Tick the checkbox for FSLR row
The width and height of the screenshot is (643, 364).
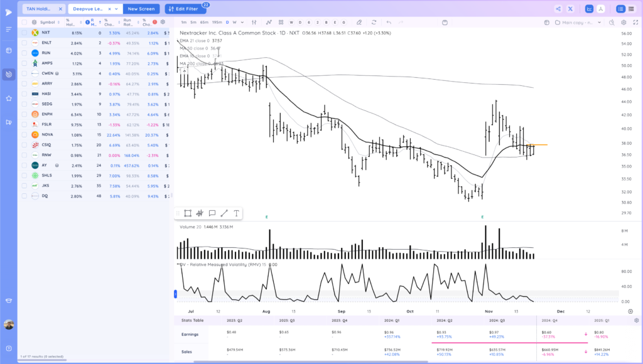click(24, 124)
